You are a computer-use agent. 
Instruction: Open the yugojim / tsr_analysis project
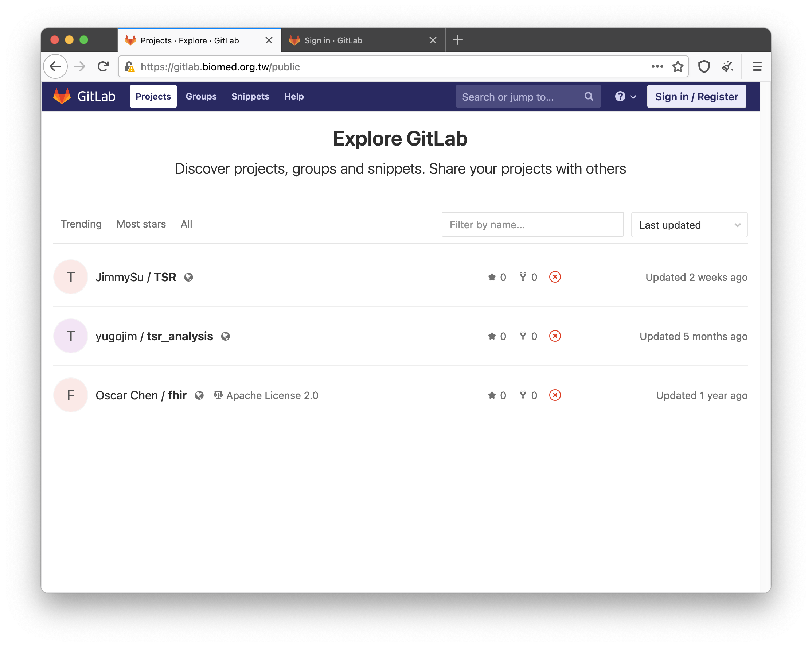pyautogui.click(x=155, y=336)
